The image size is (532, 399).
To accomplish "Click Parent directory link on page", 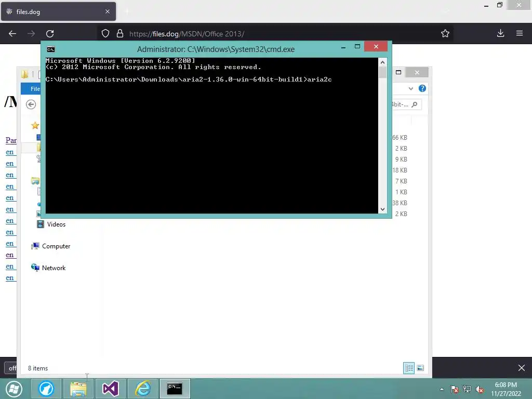I will pyautogui.click(x=11, y=140).
